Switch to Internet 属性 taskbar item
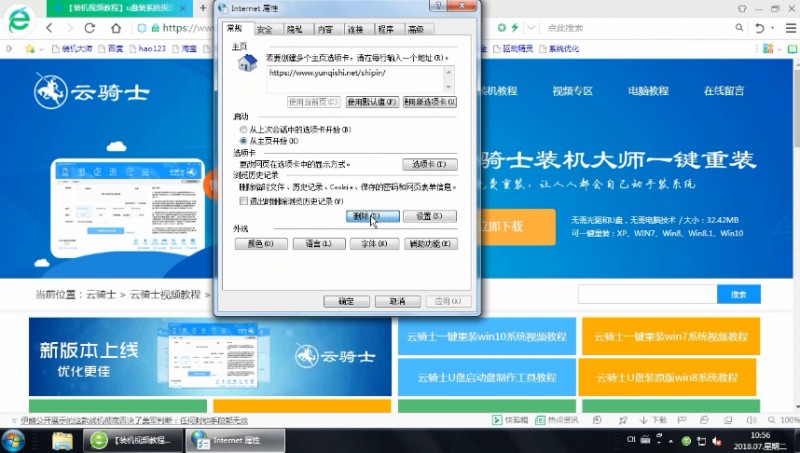This screenshot has height=453, width=800. (235, 441)
